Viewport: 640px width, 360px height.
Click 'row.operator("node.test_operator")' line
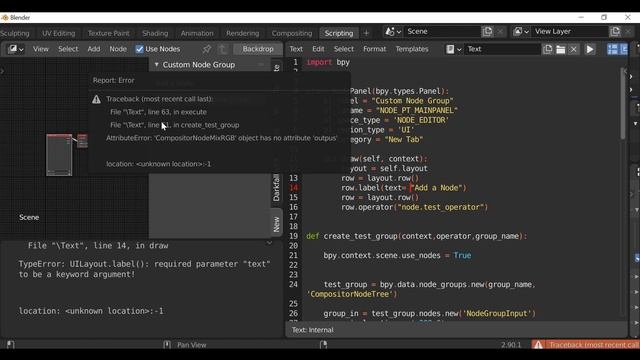415,207
